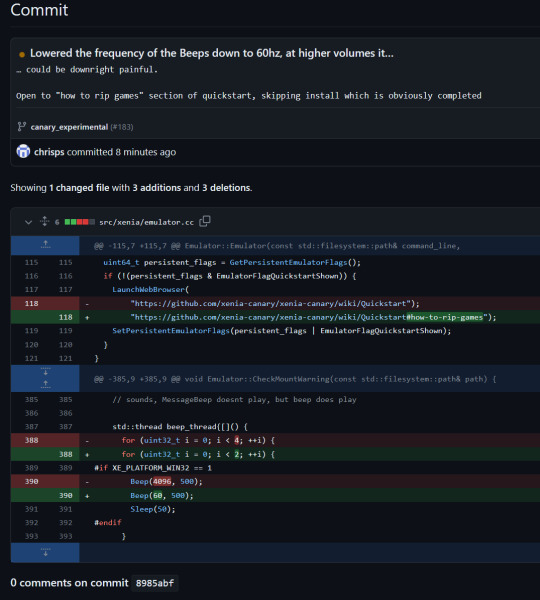Click the '@@ -385,9 +385,9' hunk header
This screenshot has height=600, width=540.
(295, 379)
